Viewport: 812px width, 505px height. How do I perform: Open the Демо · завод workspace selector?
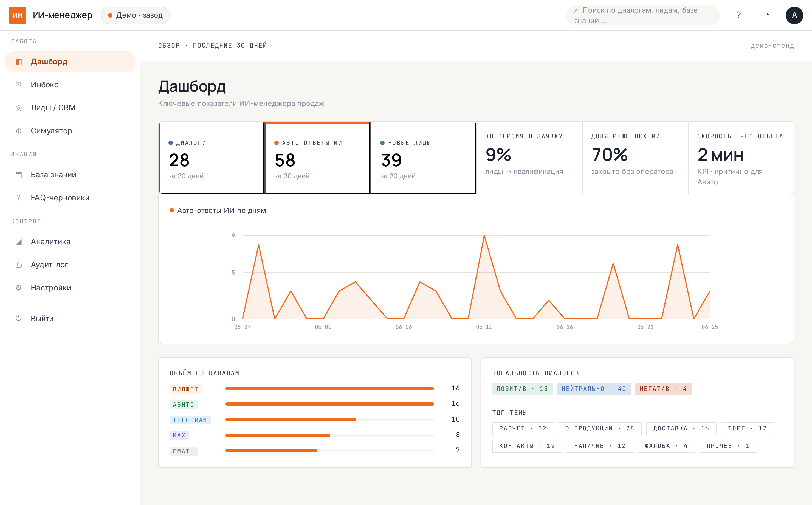135,15
